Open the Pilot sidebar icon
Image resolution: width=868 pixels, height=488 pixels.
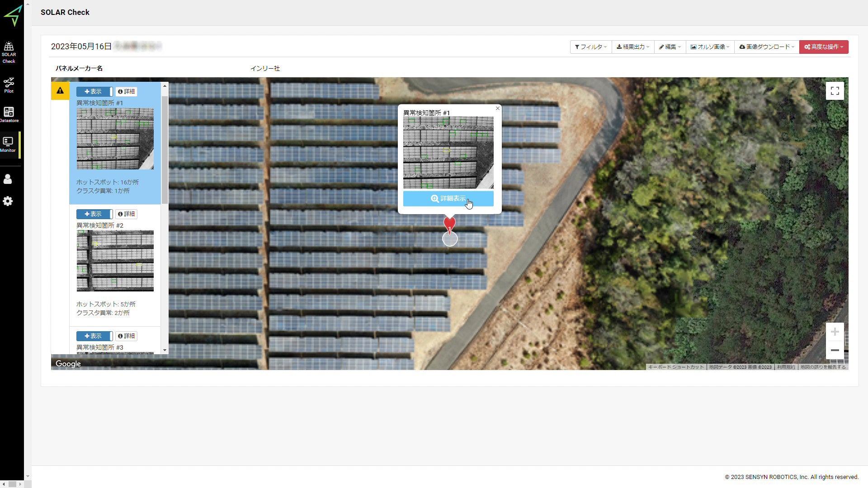click(9, 84)
